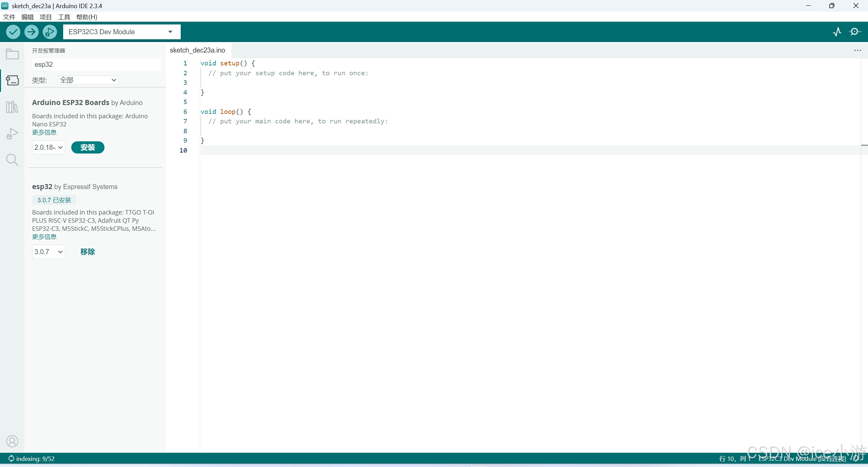Toggle the Boards Manager sidebar icon
This screenshot has width=868, height=467.
coord(12,80)
